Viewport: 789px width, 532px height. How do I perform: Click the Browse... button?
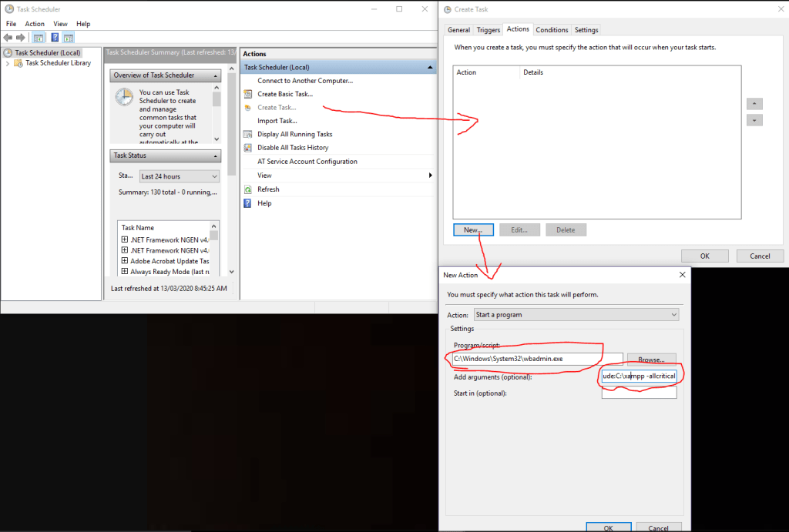pyautogui.click(x=651, y=359)
